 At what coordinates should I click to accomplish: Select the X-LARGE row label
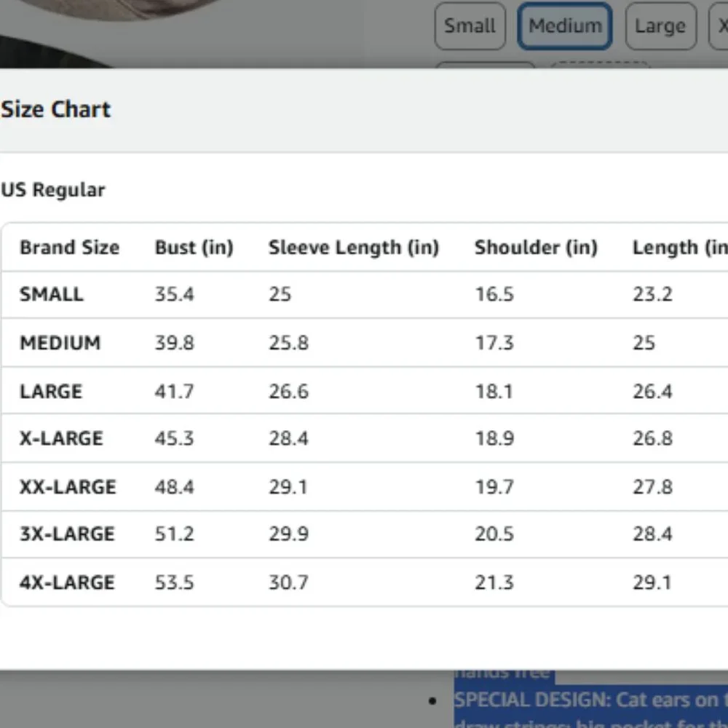click(x=61, y=438)
